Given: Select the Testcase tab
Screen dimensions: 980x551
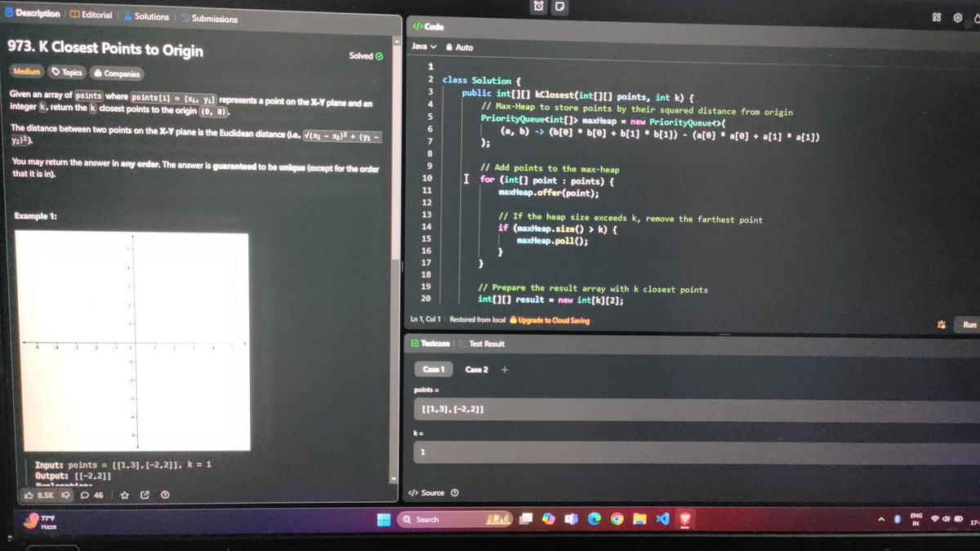Looking at the screenshot, I should pos(430,344).
